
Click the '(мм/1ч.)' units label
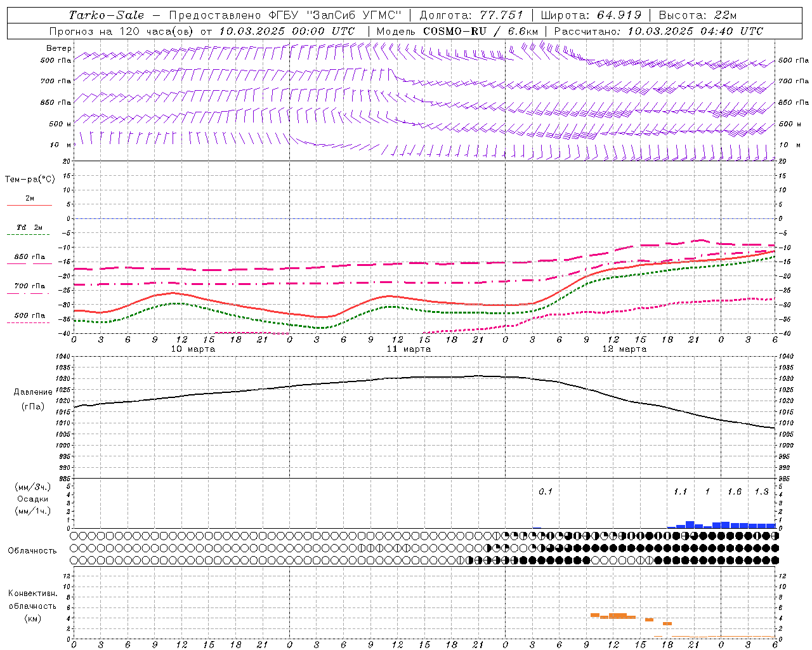pos(32,511)
